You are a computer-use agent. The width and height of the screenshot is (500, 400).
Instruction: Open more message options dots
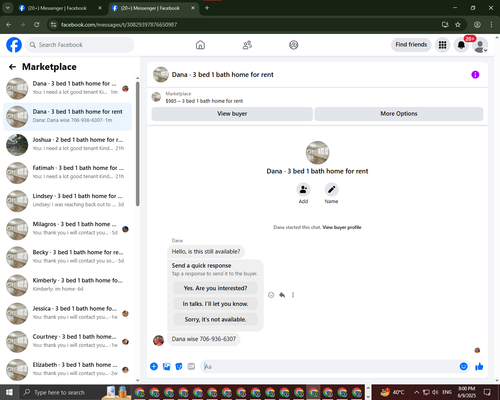coord(293,295)
